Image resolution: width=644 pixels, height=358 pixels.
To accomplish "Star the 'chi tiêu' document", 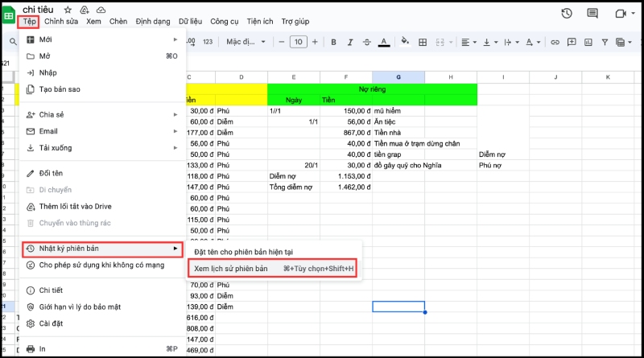I will (68, 9).
